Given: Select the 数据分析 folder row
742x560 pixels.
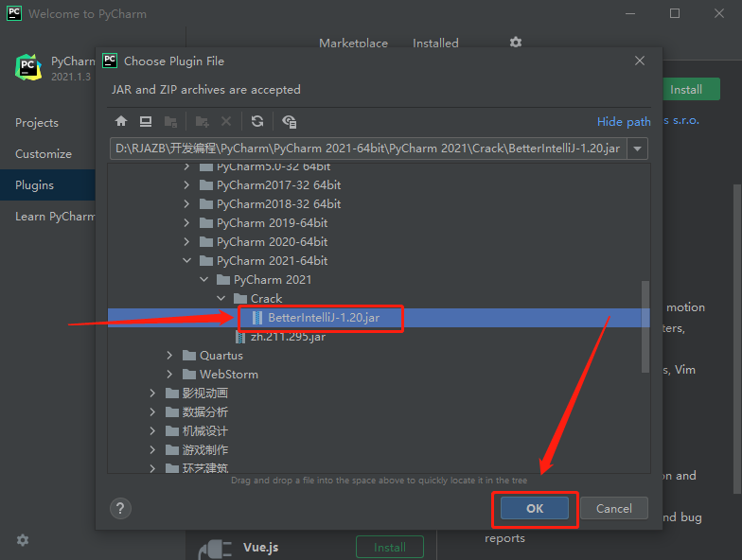Looking at the screenshot, I should tap(379, 412).
